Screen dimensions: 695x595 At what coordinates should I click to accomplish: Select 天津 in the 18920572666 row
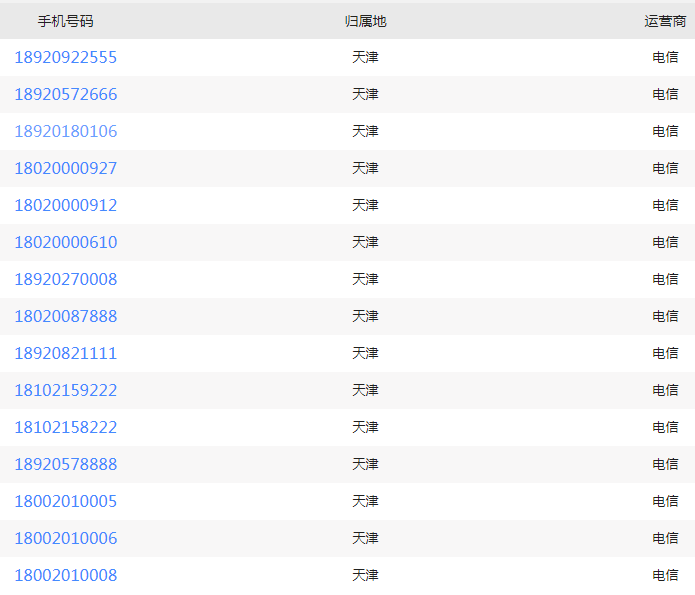pos(366,94)
